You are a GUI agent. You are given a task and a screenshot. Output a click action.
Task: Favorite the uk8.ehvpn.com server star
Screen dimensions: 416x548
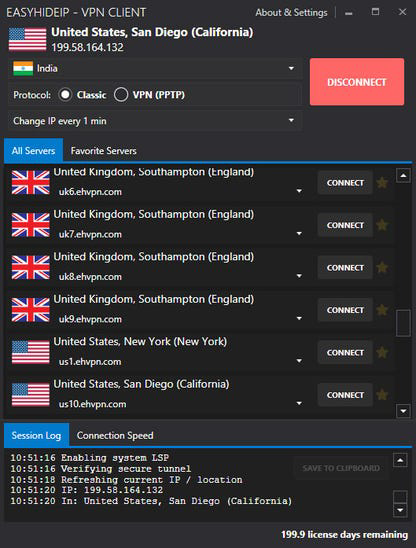pyautogui.click(x=382, y=267)
